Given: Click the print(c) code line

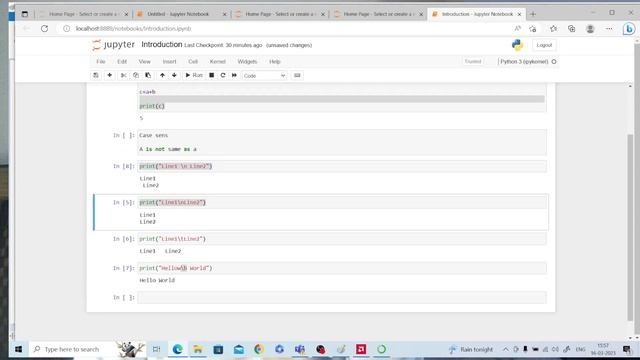Looking at the screenshot, I should pos(152,106).
